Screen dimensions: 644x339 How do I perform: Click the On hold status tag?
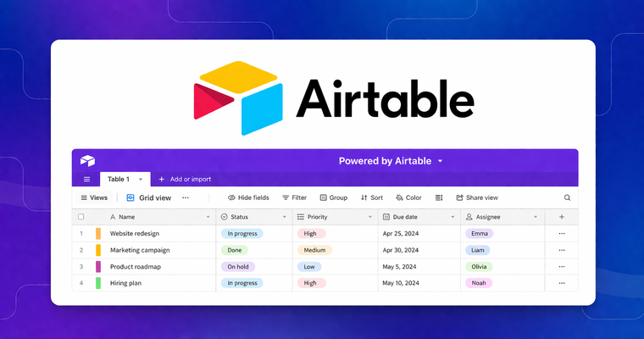pyautogui.click(x=238, y=266)
